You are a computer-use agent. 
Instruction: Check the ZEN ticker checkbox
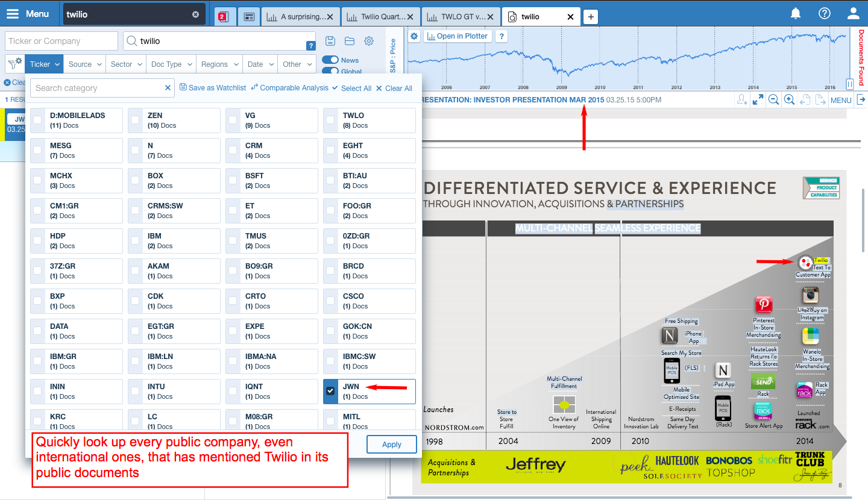click(135, 120)
